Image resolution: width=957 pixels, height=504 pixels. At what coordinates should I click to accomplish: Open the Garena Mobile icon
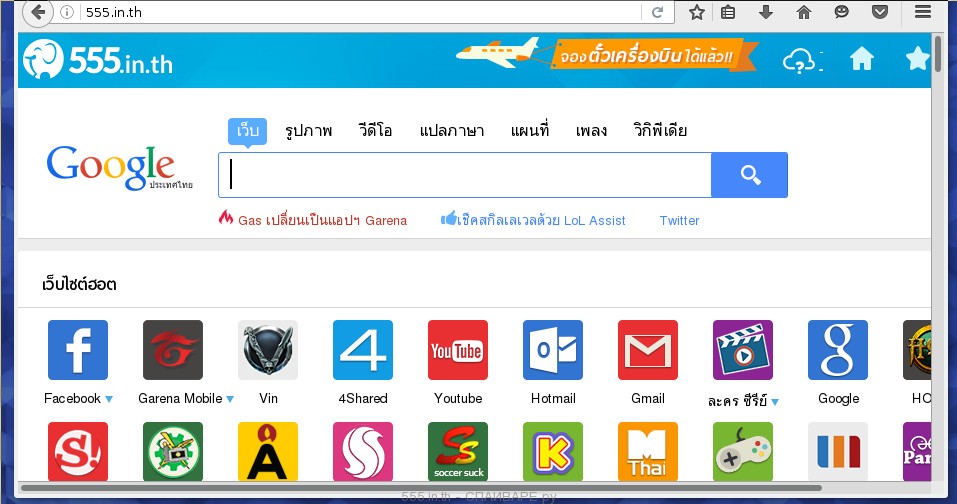click(172, 350)
